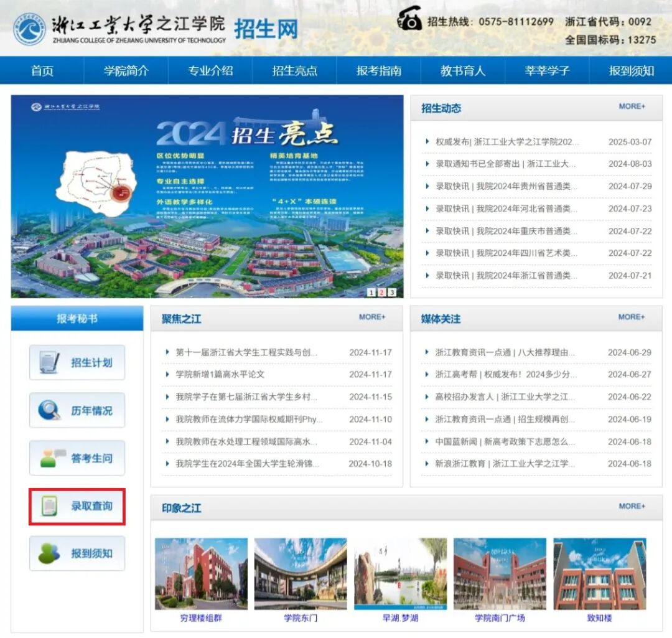Click MORE+ in 印象之江 panel

[632, 507]
